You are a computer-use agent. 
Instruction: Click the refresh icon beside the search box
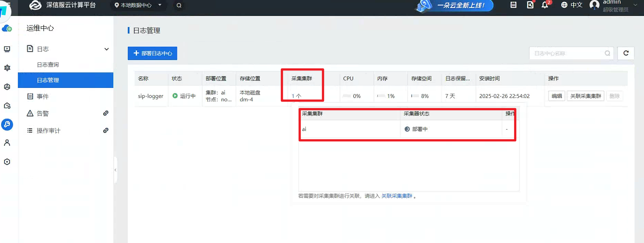tap(626, 53)
